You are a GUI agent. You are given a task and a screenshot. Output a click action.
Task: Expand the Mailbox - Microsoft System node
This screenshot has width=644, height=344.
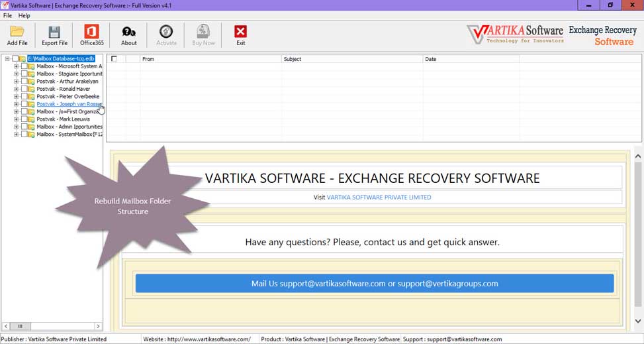(17, 66)
